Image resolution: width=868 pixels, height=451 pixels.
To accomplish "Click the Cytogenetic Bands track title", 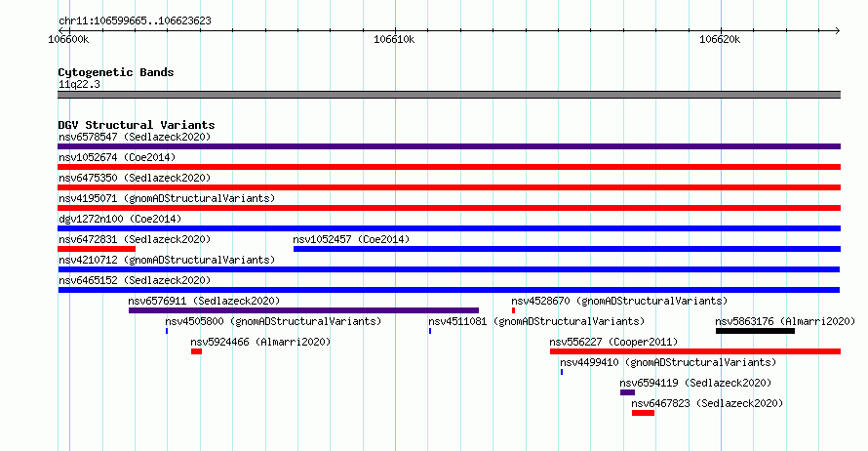I will [x=116, y=72].
